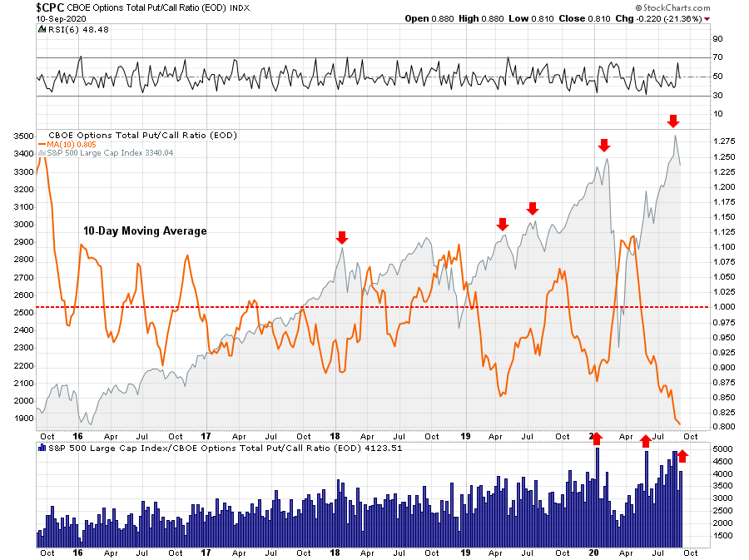Click the RSI(6) 48.48 label
This screenshot has height=560, width=749.
78,30
